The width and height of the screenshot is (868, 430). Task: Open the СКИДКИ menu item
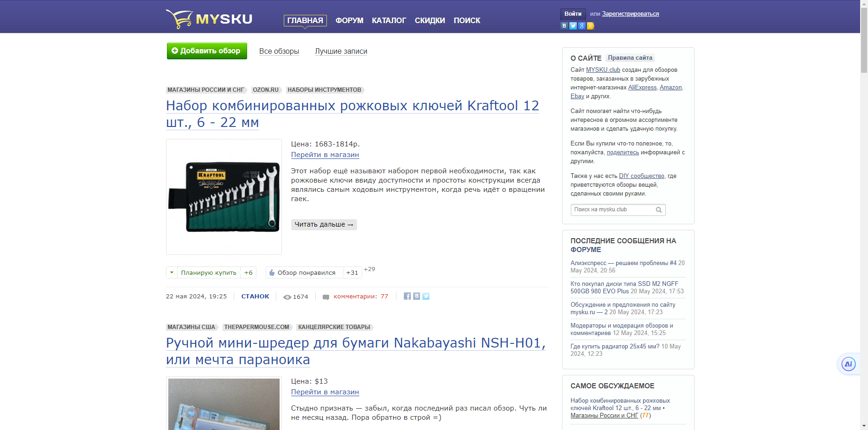coord(429,20)
